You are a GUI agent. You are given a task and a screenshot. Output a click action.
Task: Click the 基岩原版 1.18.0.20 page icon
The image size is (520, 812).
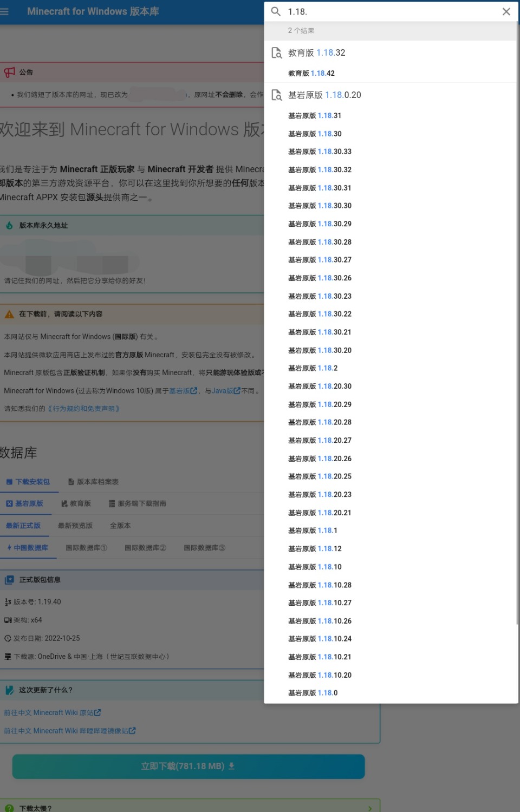(x=276, y=95)
